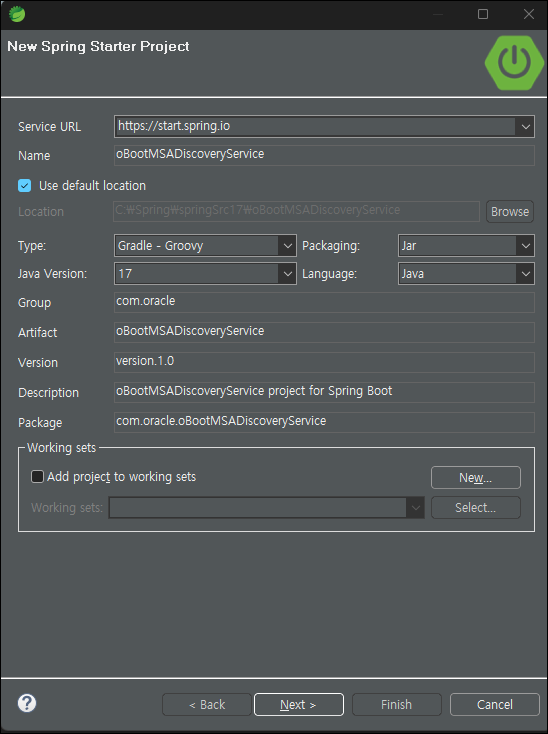Click the Artifact input field

click(324, 332)
